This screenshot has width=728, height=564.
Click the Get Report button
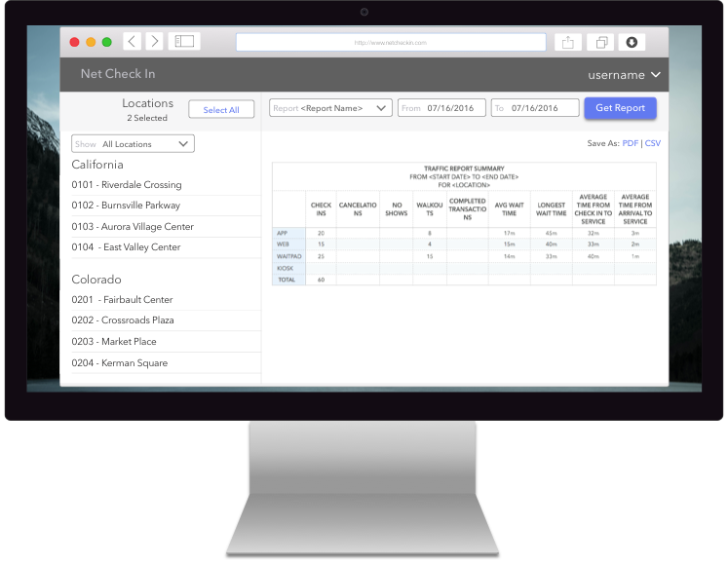[x=620, y=108]
